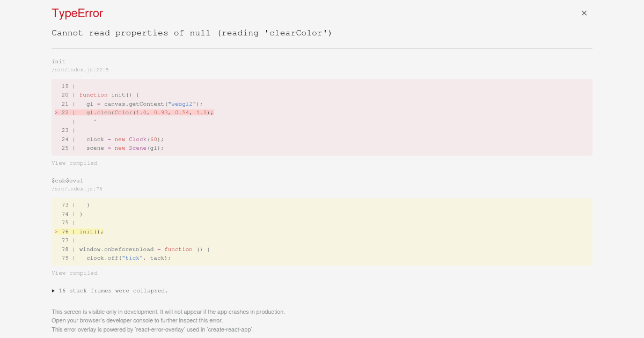Click the development-only visibility notice text
The height and width of the screenshot is (338, 644).
168,312
